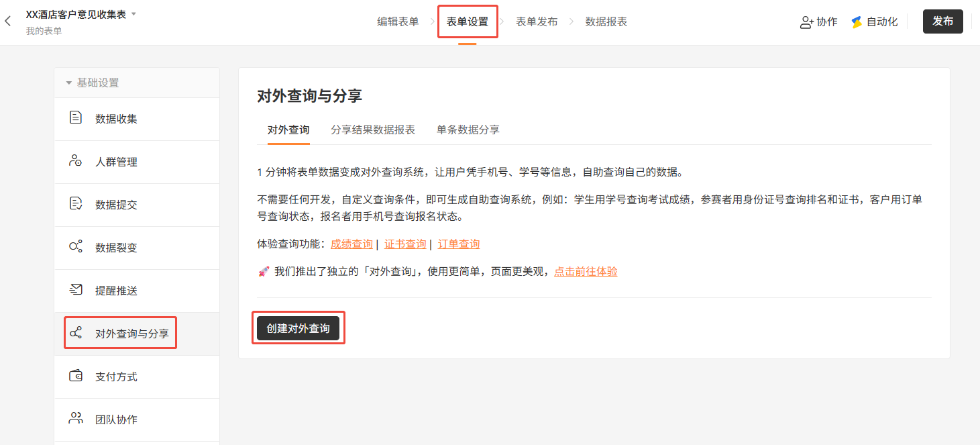This screenshot has height=445, width=980.
Task: Click the 数据裂变 icon in sidebar
Action: (x=76, y=247)
